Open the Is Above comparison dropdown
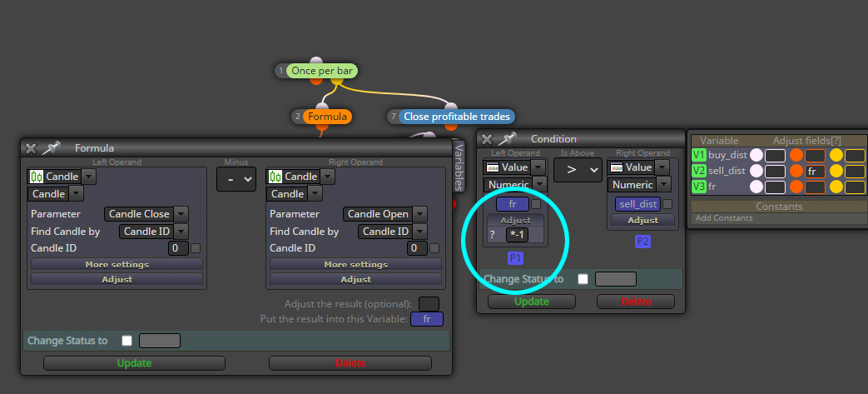 [578, 170]
